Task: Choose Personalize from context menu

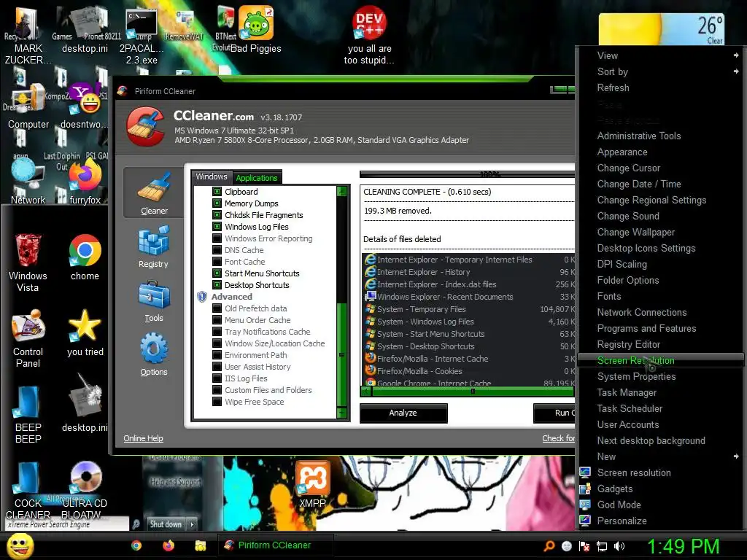Action: click(x=622, y=521)
